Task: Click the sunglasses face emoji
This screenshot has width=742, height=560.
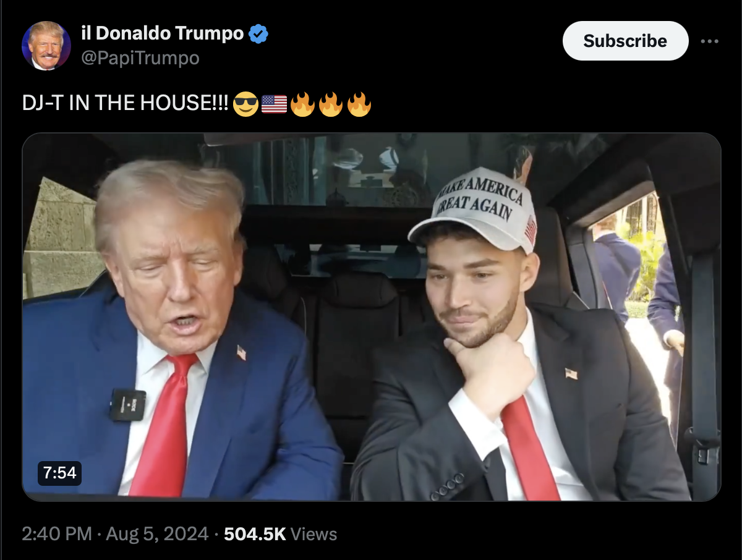Action: (245, 104)
